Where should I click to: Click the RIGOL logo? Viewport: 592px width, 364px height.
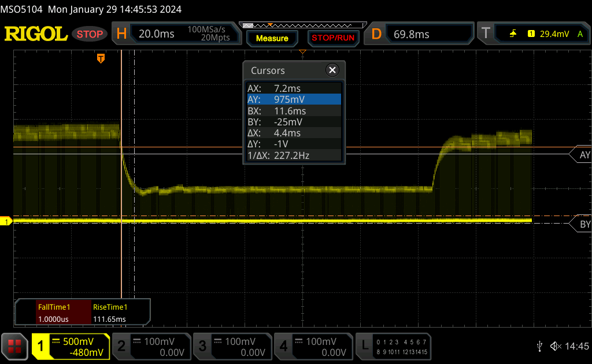[36, 34]
